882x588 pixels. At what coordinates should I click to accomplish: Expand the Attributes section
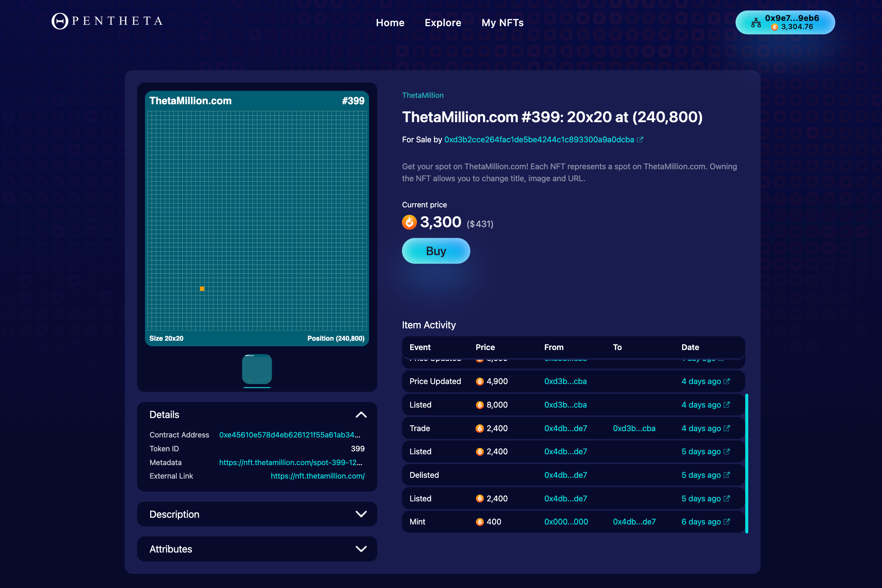click(x=361, y=549)
